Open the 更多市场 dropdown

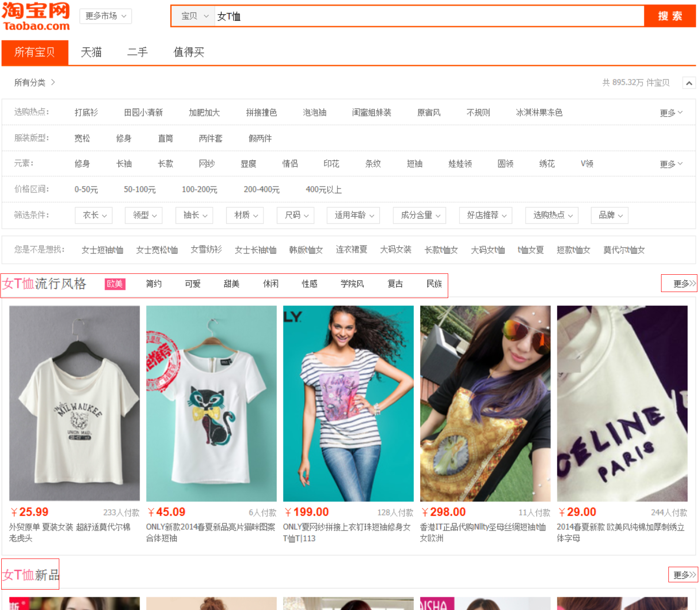tap(106, 16)
